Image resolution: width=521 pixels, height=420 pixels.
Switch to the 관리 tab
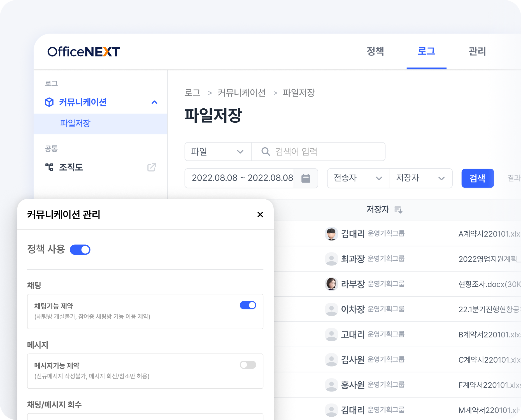pyautogui.click(x=477, y=51)
